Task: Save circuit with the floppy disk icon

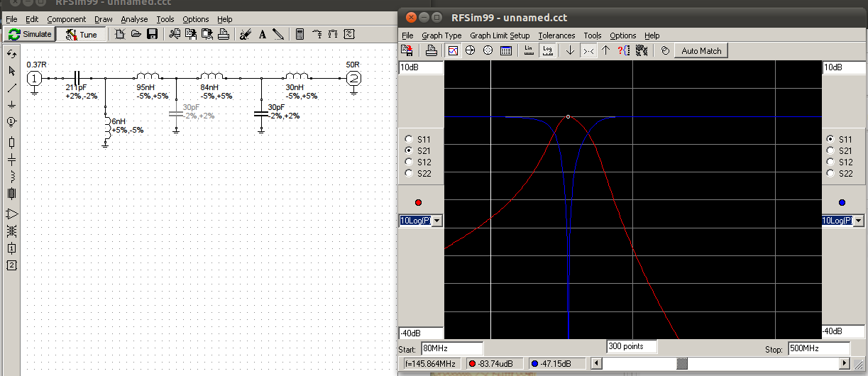Action: click(x=152, y=33)
